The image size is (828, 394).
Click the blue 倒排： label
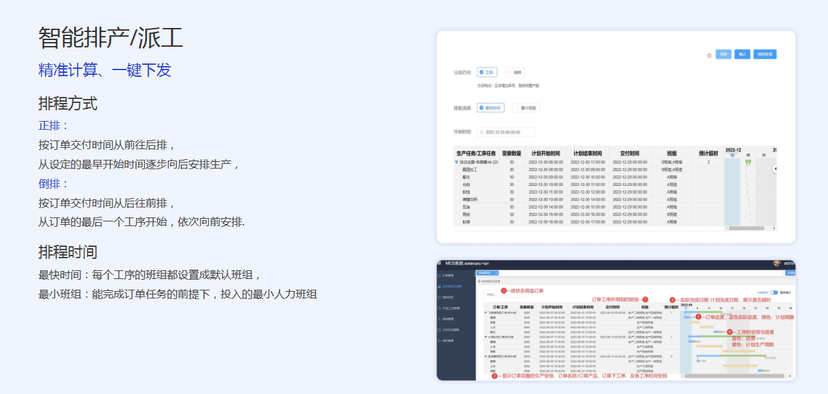[53, 184]
